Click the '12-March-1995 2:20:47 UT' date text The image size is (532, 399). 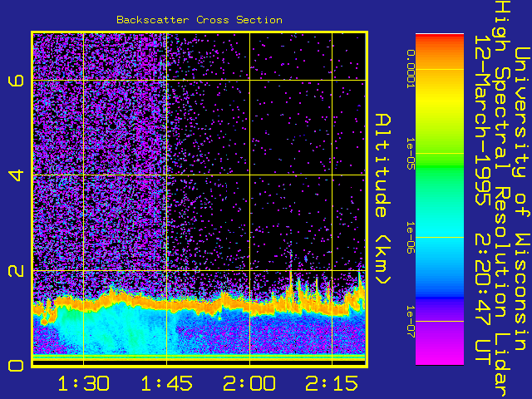click(x=482, y=199)
